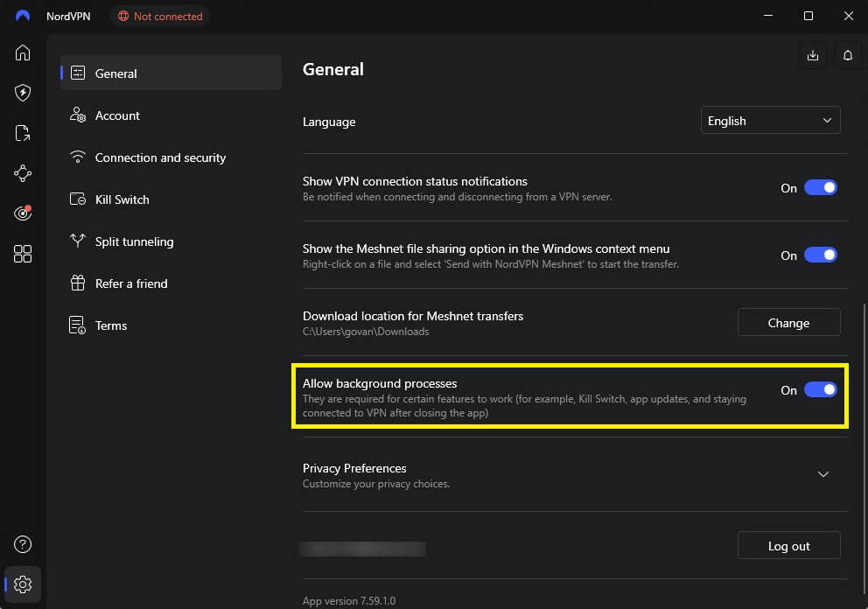Viewport: 868px width, 609px height.
Task: Click the Not connected globe icon
Action: click(123, 16)
